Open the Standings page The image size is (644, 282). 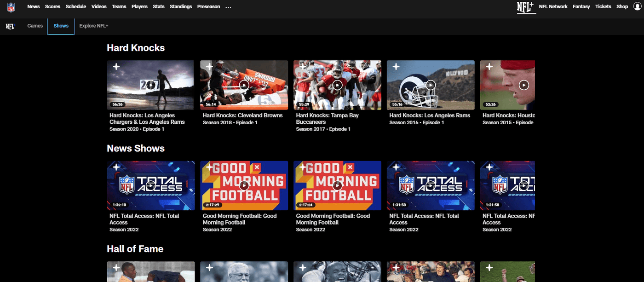click(x=181, y=6)
